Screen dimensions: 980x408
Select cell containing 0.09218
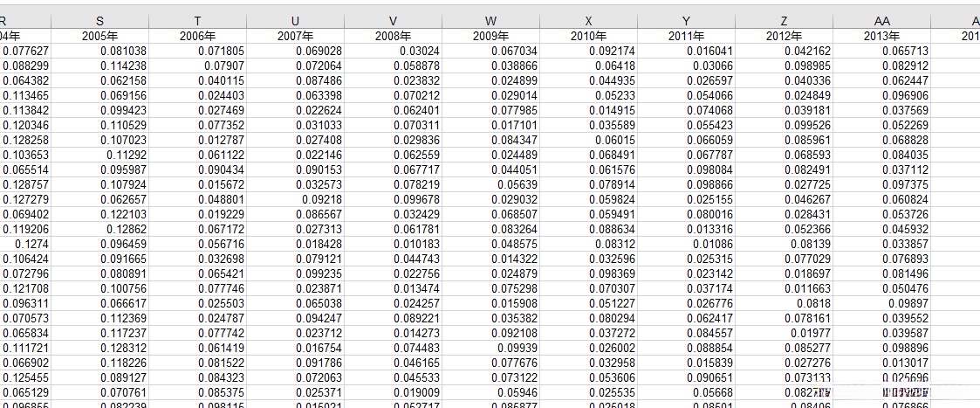click(295, 199)
